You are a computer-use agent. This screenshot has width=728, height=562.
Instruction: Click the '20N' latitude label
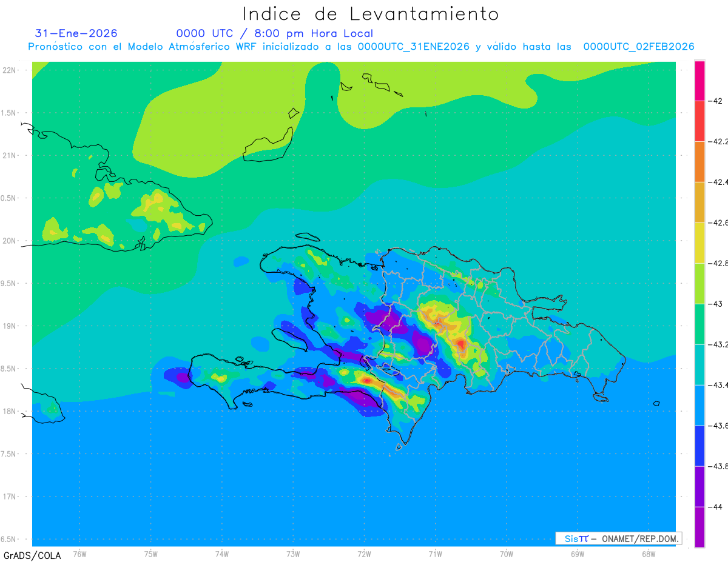pyautogui.click(x=10, y=241)
